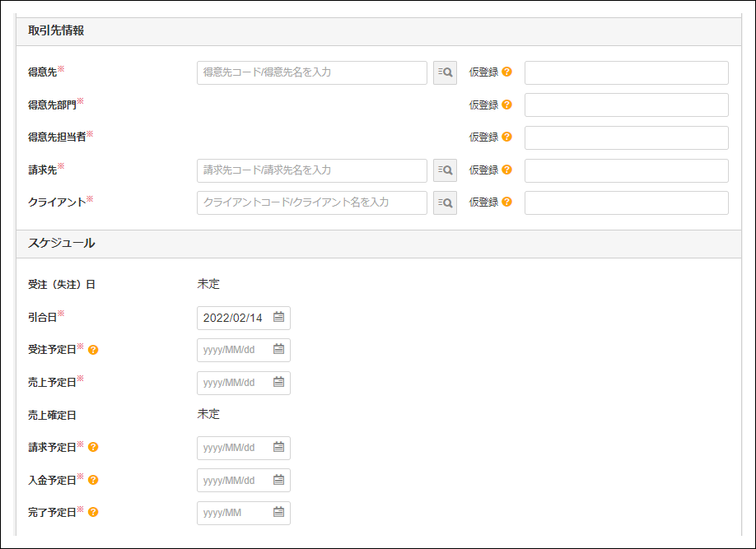
Task: Click the 仮登録 text box for クライアント
Action: point(627,203)
